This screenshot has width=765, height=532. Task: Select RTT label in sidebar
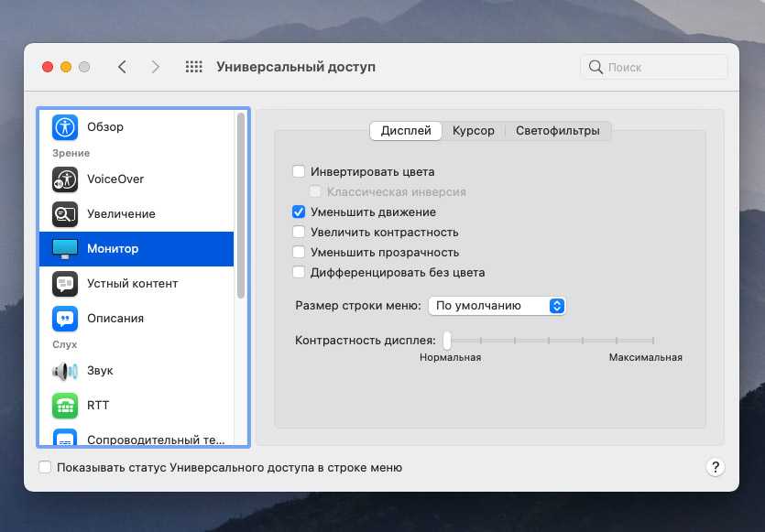(x=98, y=406)
